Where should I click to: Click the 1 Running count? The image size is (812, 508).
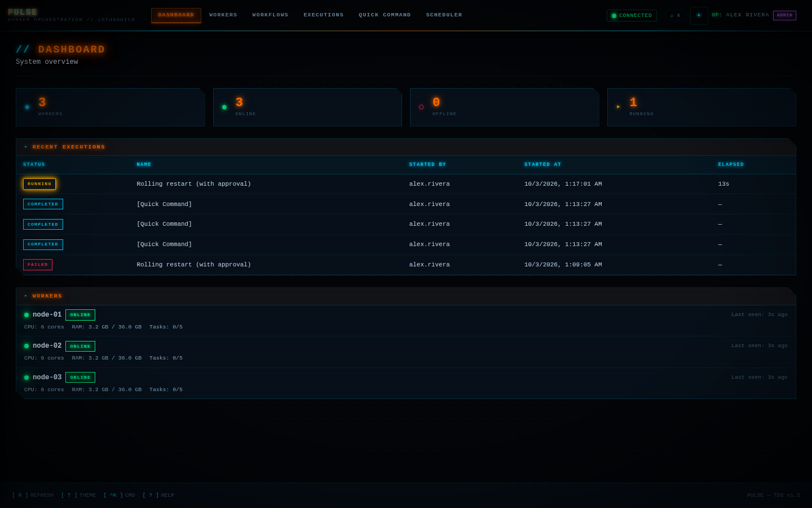633,103
